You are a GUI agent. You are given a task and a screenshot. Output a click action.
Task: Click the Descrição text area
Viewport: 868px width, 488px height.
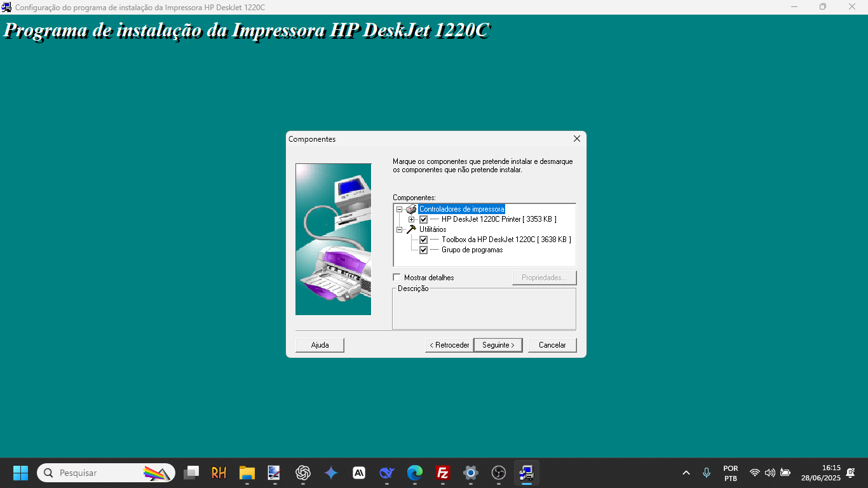484,309
